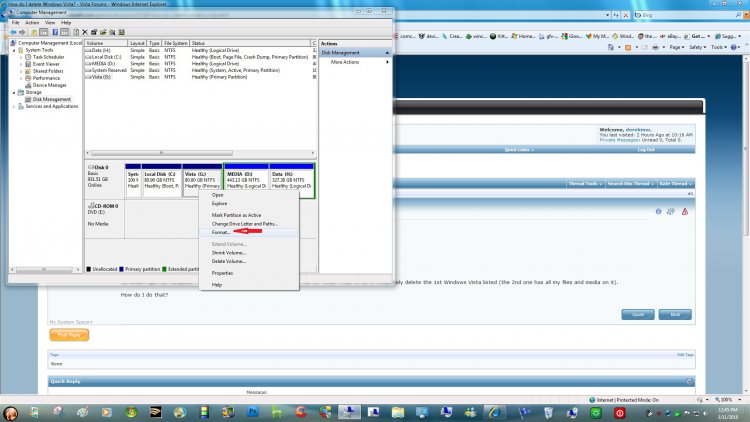Click the Report post warning triangle icon
The height and width of the screenshot is (422, 750).
point(685,211)
